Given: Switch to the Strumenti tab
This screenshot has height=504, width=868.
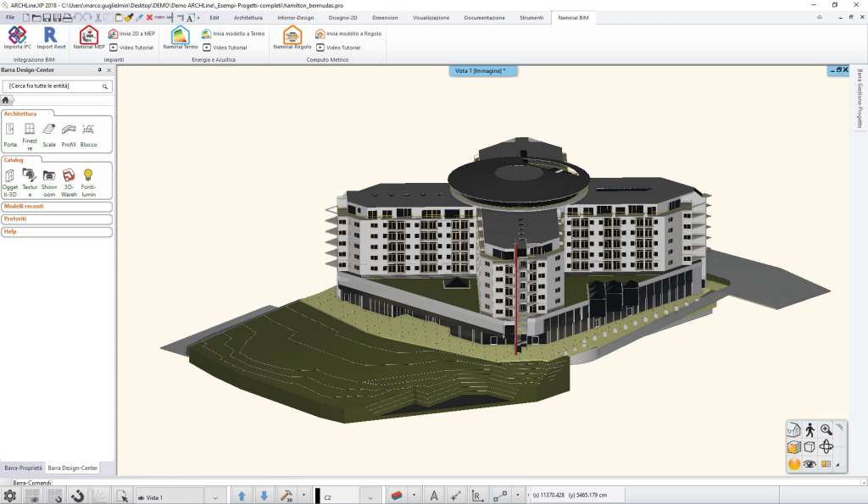Looking at the screenshot, I should 531,18.
